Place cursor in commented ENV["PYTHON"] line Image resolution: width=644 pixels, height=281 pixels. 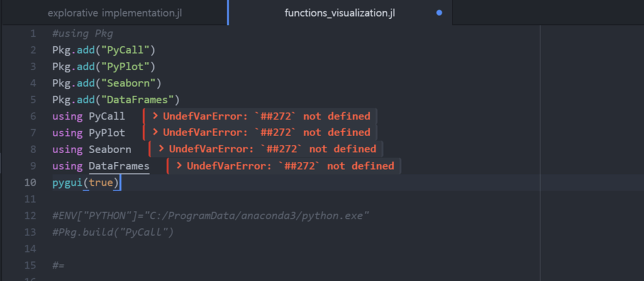(x=210, y=216)
